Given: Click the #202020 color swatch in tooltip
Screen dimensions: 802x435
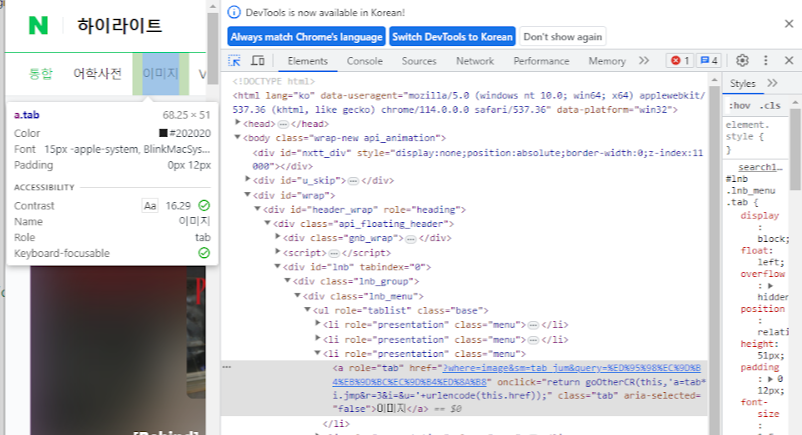Looking at the screenshot, I should (163, 133).
